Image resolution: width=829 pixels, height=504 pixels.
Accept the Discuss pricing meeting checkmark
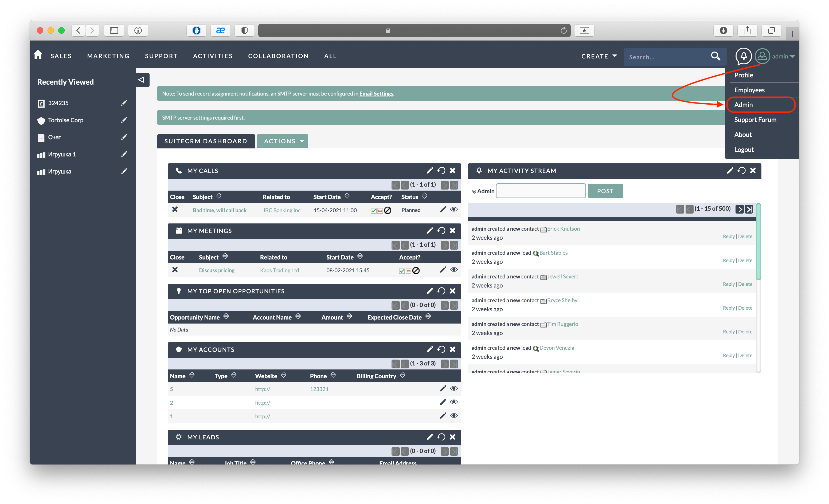point(402,271)
